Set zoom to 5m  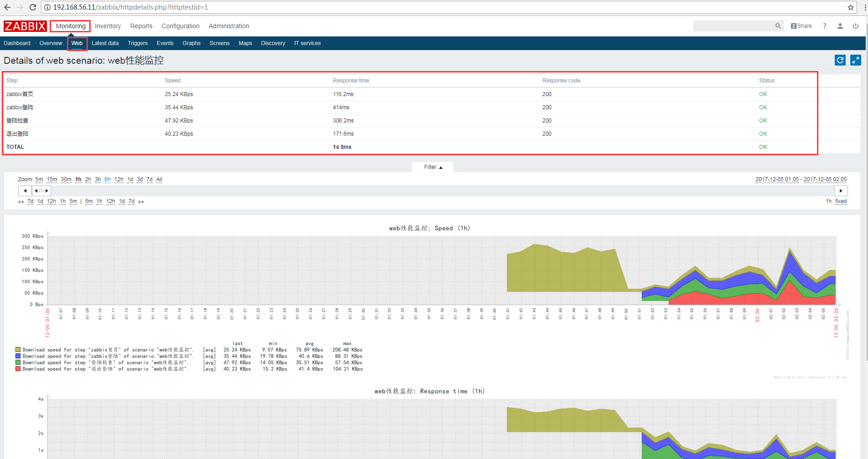pyautogui.click(x=39, y=179)
